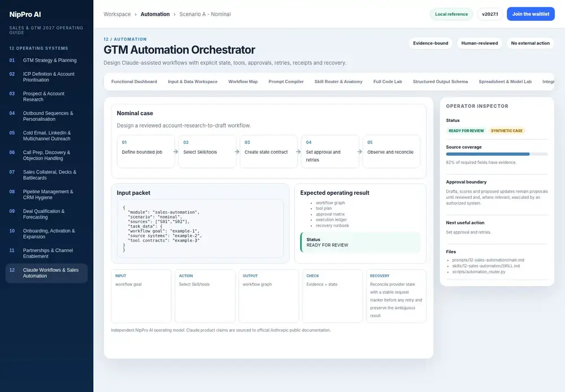Click the RECOVERY card
The width and height of the screenshot is (565, 392).
[x=396, y=296]
